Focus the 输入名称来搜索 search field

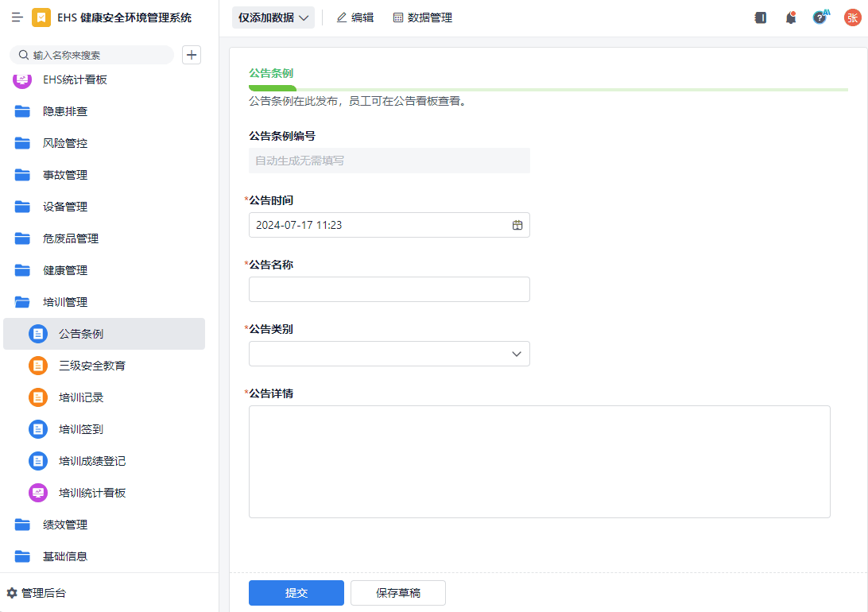[x=92, y=55]
